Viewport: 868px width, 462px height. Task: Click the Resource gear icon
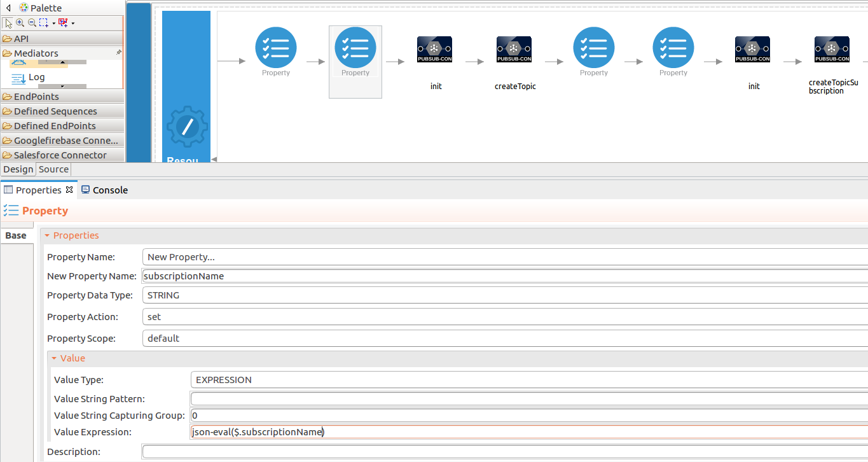187,127
